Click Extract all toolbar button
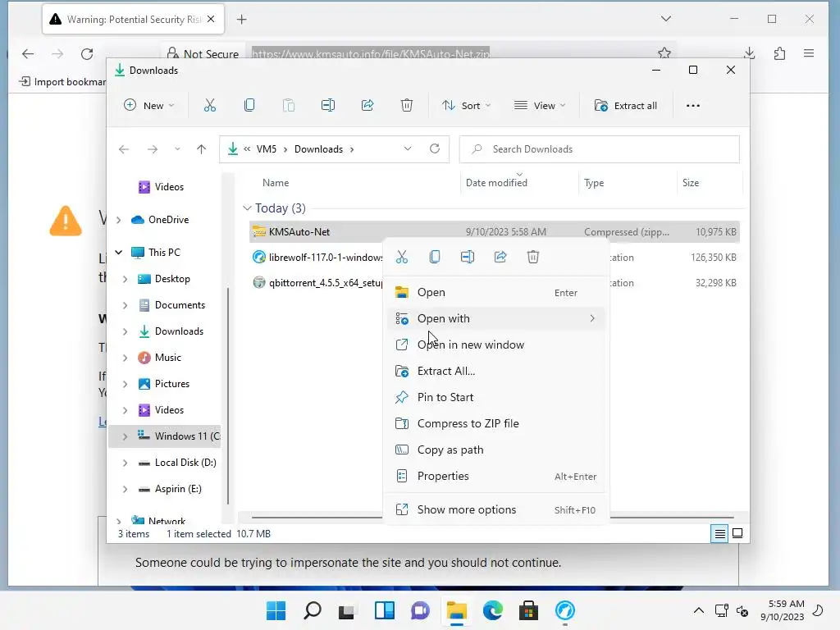Image resolution: width=840 pixels, height=630 pixels. [x=625, y=106]
